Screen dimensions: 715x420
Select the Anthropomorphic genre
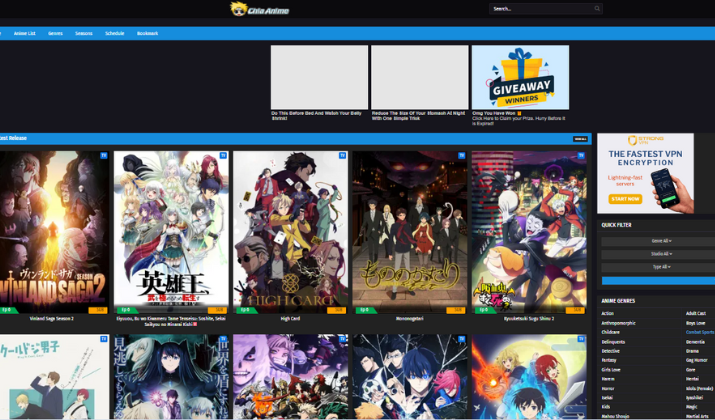click(x=618, y=323)
